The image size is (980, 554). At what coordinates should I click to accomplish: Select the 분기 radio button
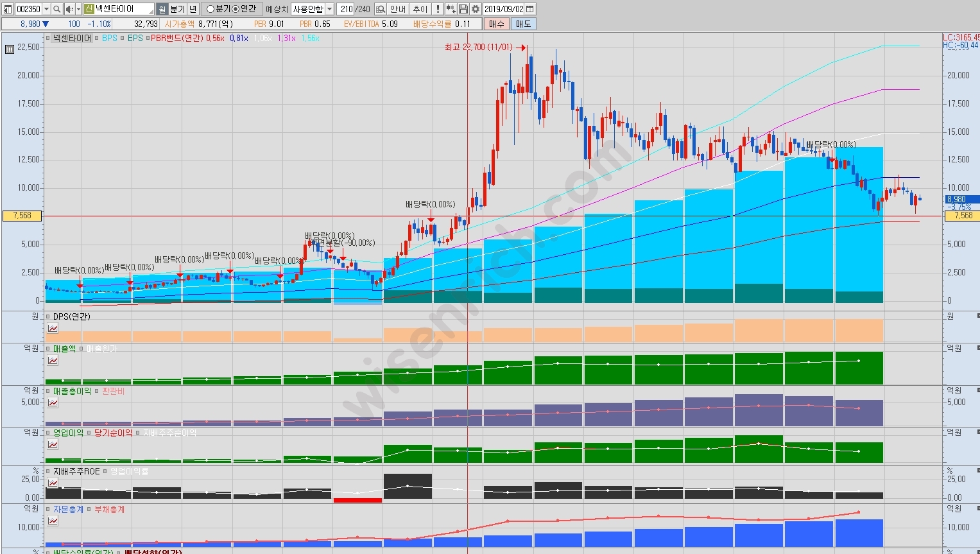(211, 9)
